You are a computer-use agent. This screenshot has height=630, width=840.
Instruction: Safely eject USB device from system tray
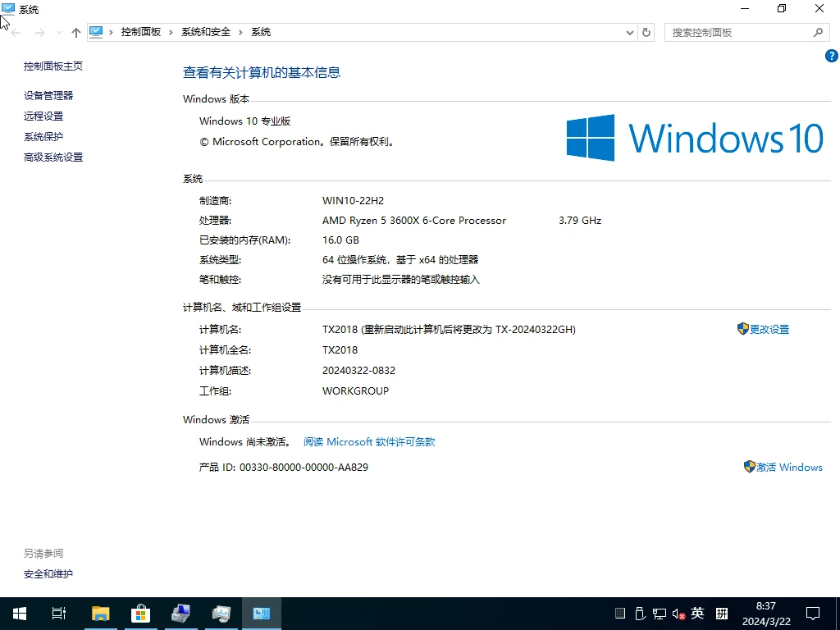point(639,613)
